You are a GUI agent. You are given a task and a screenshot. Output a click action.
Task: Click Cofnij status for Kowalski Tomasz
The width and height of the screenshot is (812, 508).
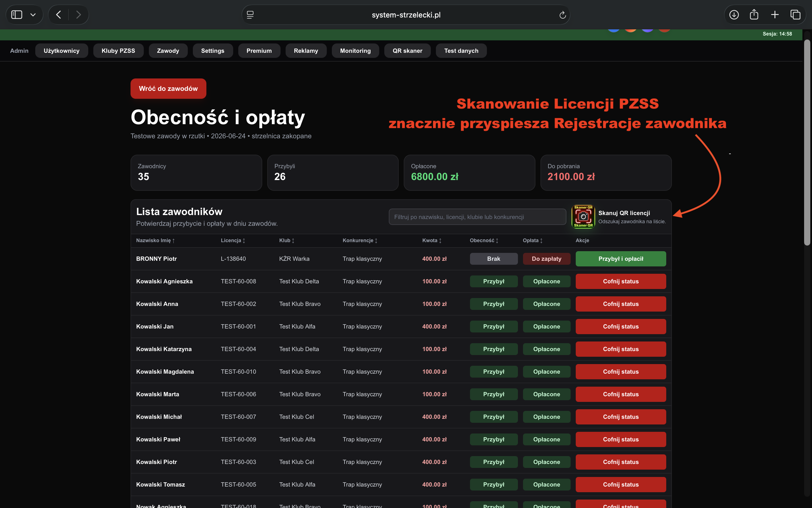pyautogui.click(x=621, y=485)
